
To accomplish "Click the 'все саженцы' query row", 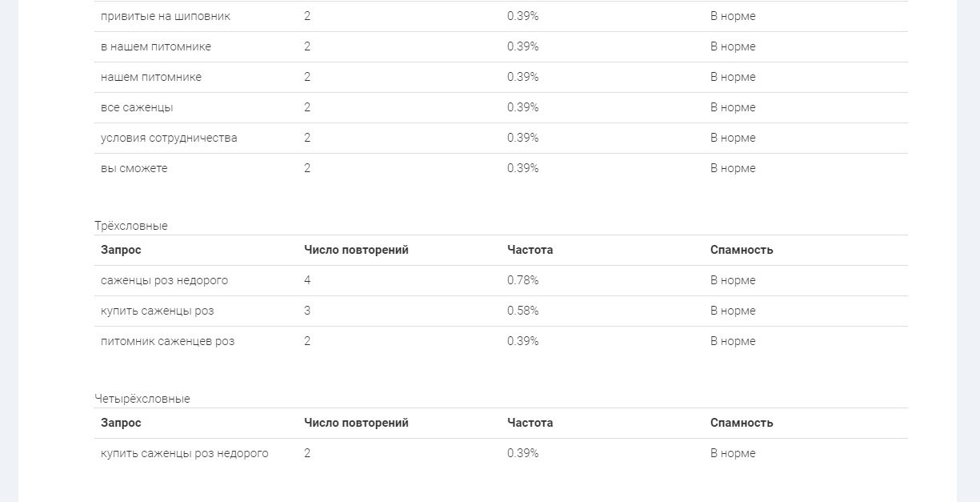I will pos(501,107).
